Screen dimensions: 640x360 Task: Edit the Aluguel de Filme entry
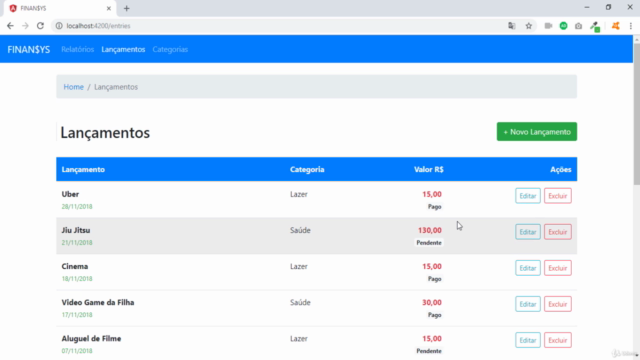coord(528,340)
